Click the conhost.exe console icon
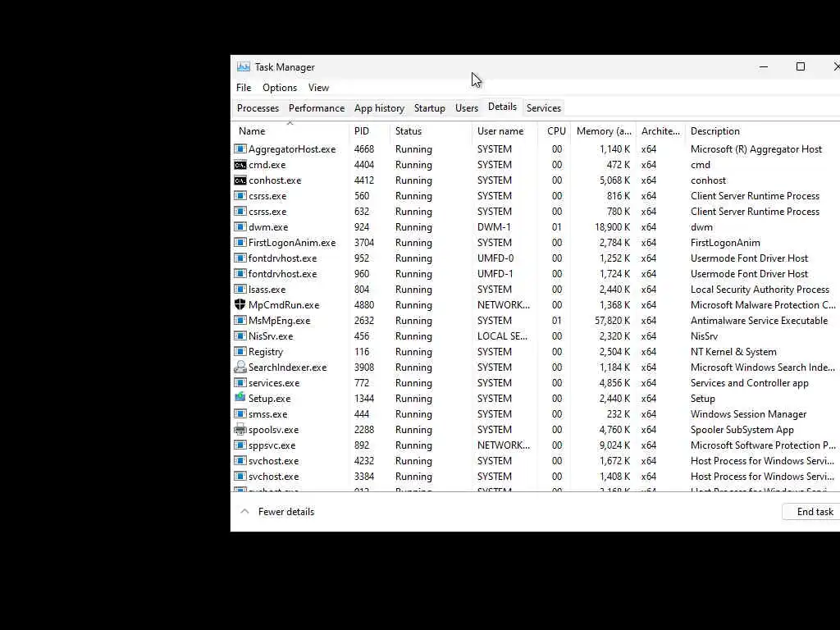Screen dimensions: 840x630 [240, 180]
